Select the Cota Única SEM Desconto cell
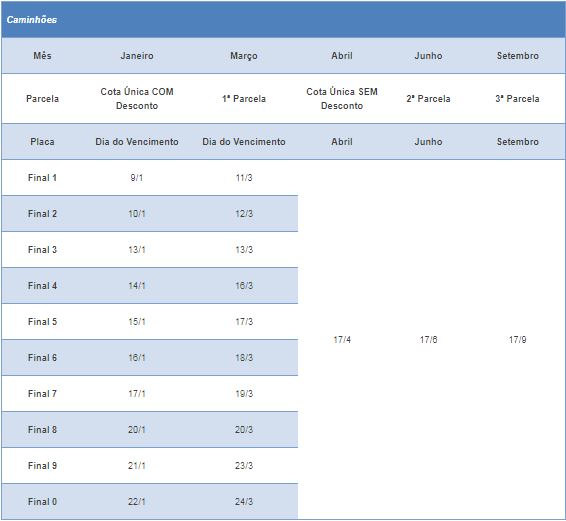 point(342,99)
